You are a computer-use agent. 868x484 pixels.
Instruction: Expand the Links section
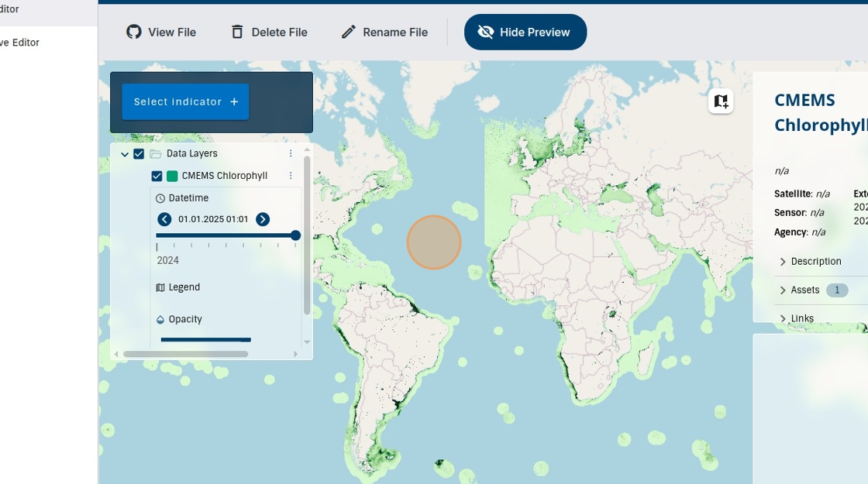(797, 318)
